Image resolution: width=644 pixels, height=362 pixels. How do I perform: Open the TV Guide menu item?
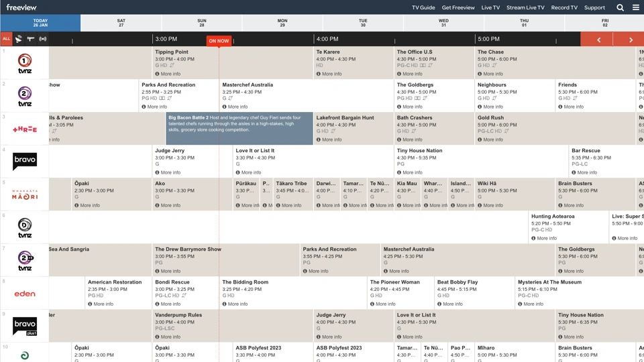(423, 7)
